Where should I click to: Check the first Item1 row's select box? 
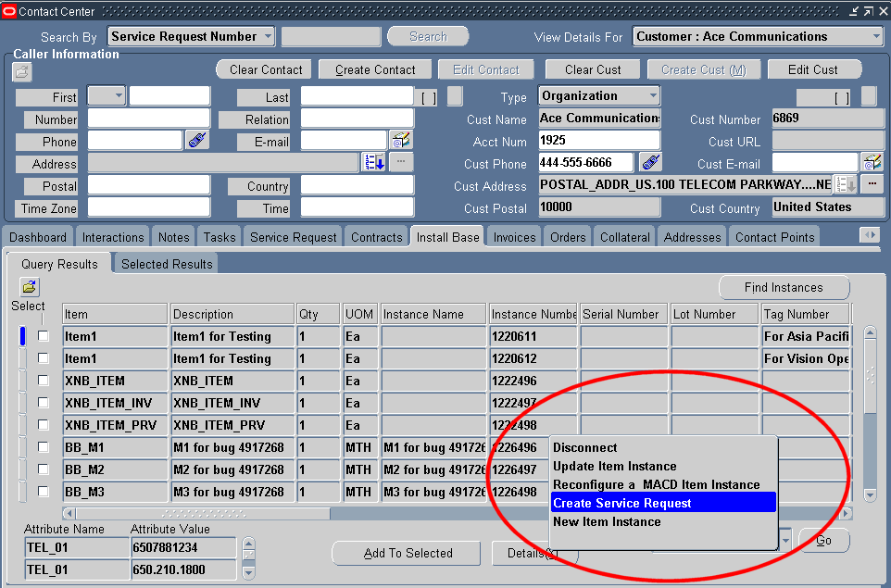click(x=43, y=336)
